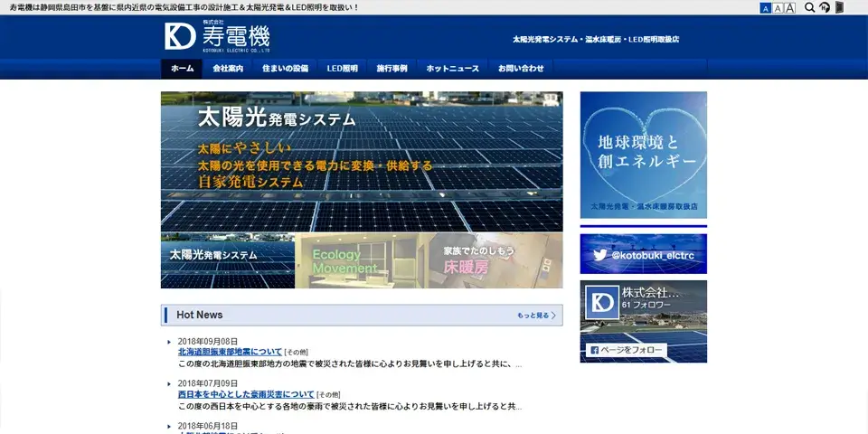Click the Hot News section heading
The width and height of the screenshot is (868, 434).
click(199, 315)
